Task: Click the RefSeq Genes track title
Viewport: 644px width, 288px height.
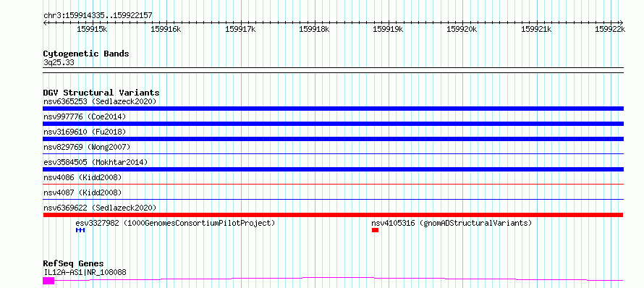Action: [x=73, y=263]
